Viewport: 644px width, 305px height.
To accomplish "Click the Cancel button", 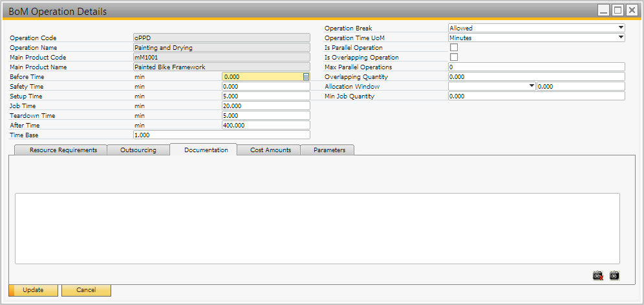I will (86, 290).
